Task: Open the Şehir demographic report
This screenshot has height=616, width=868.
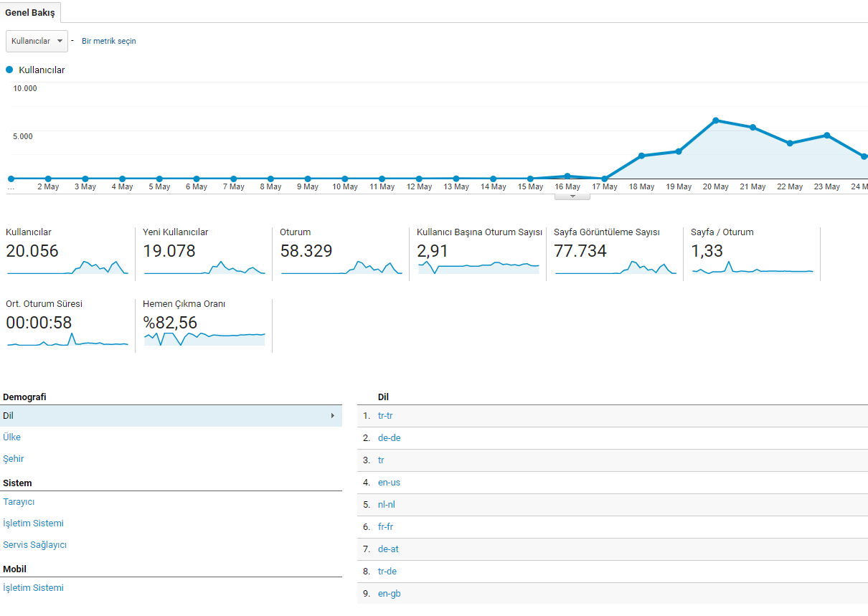Action: click(14, 459)
